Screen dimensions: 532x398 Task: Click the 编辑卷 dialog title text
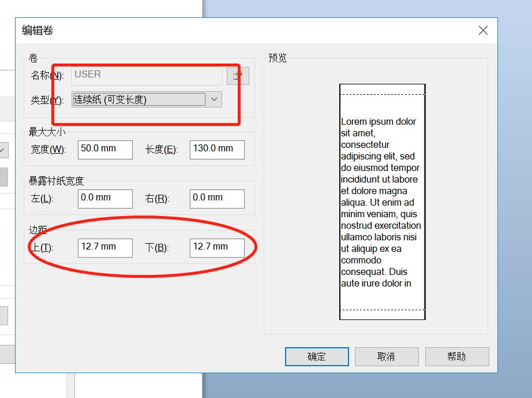pos(38,31)
